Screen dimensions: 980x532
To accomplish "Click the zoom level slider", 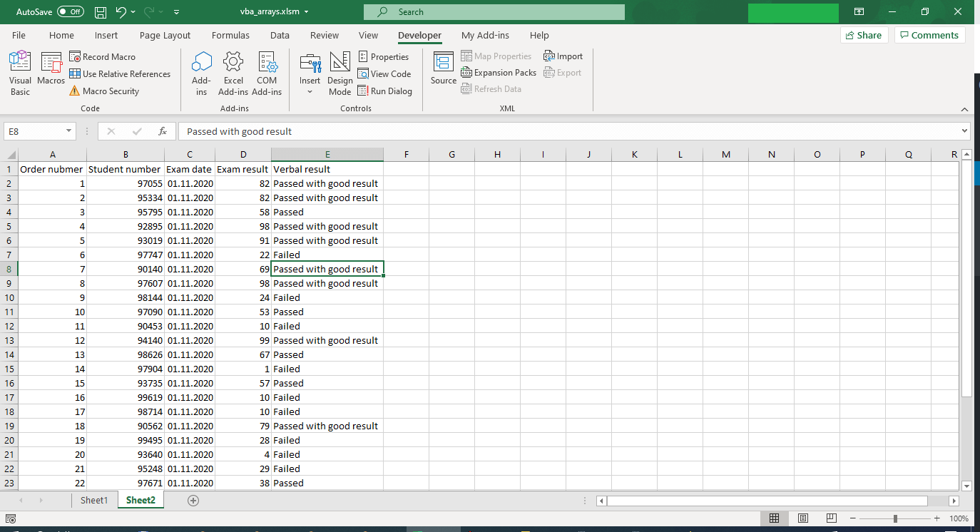I will (895, 518).
